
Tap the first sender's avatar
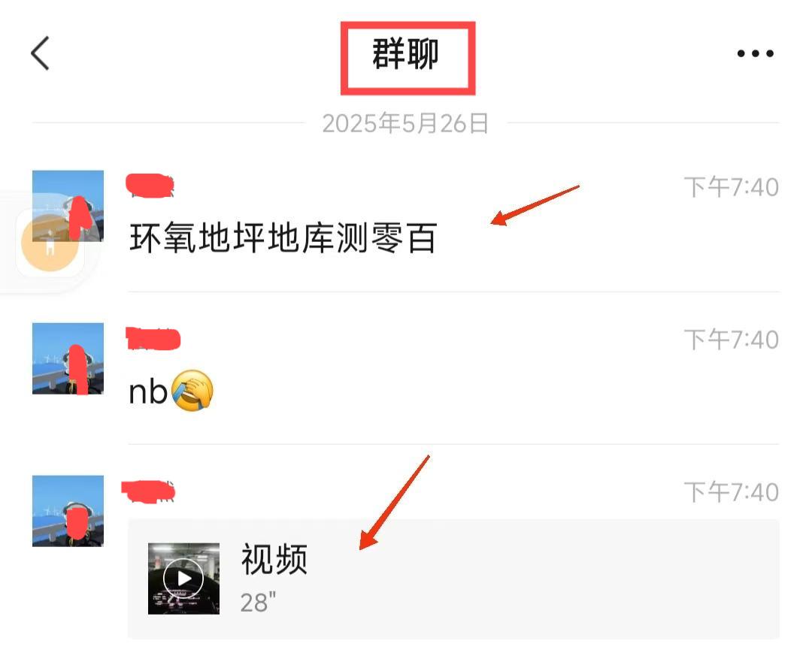[x=68, y=205]
